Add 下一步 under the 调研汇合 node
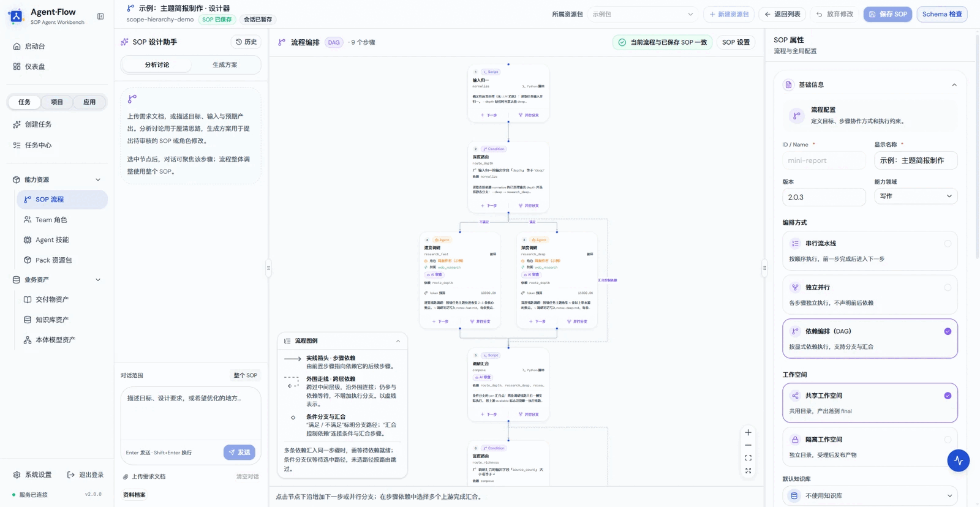 [x=489, y=415]
